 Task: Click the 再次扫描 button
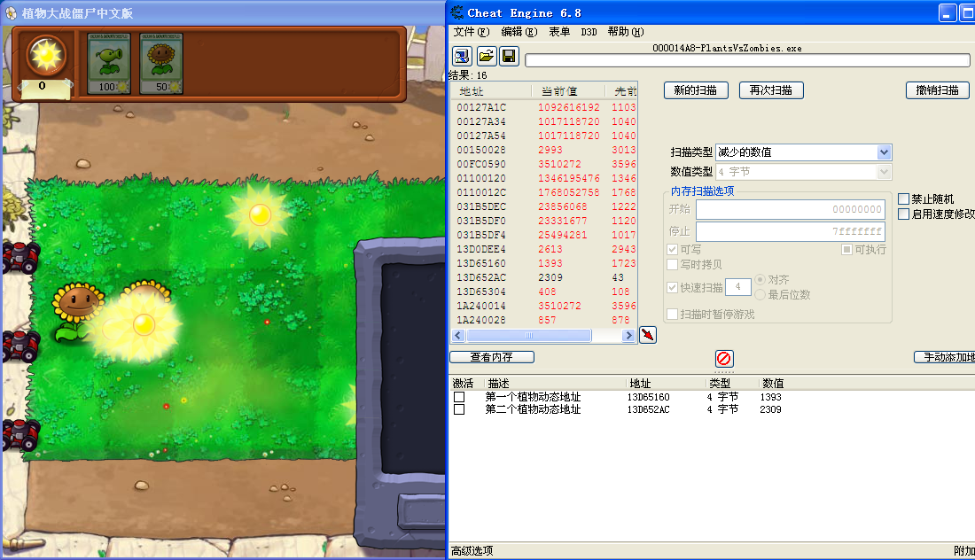pyautogui.click(x=771, y=90)
